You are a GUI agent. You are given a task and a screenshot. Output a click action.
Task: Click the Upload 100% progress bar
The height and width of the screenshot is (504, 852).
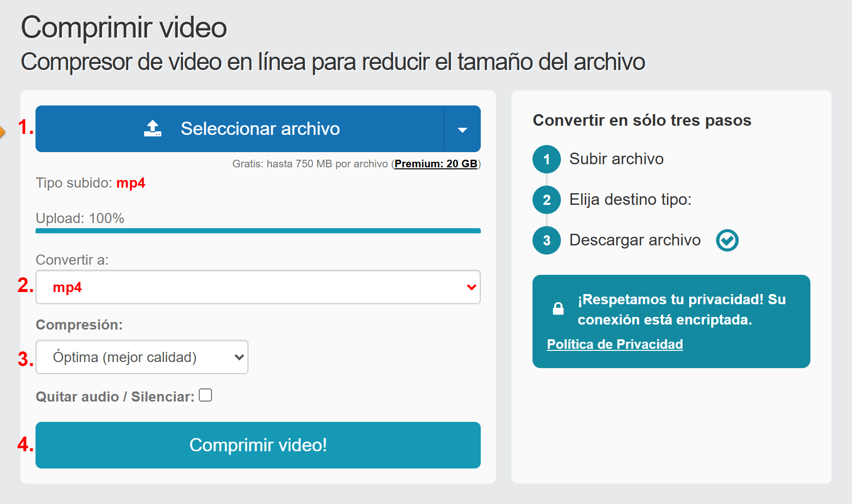pos(258,231)
